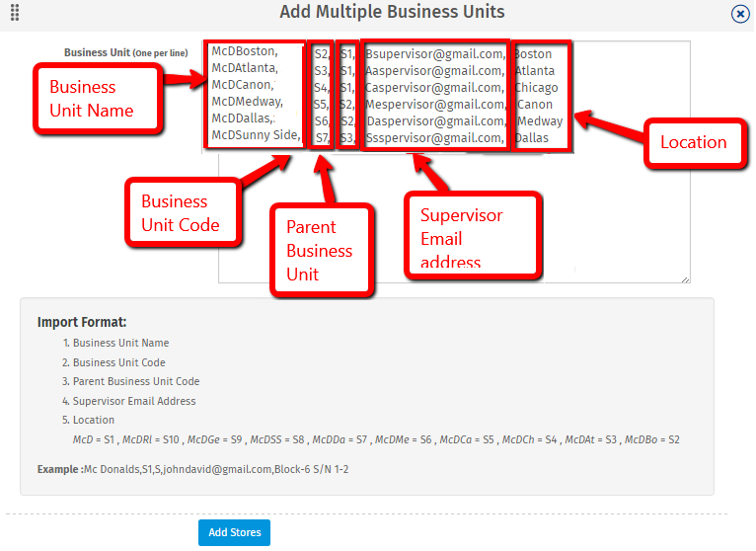Screen dimensions: 756x551
Task: Click the Add Stores button
Action: 234,532
